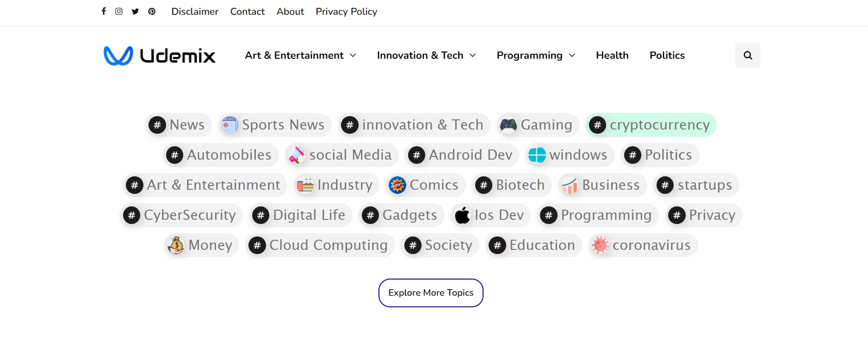Click the coronavirus topic icon
This screenshot has width=868, height=342.
coord(600,245)
